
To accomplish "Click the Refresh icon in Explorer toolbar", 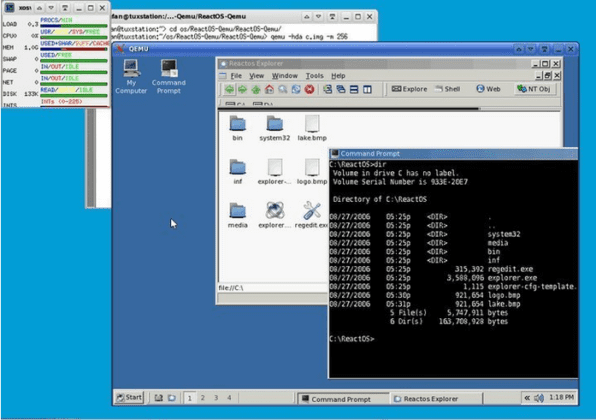I will point(296,89).
